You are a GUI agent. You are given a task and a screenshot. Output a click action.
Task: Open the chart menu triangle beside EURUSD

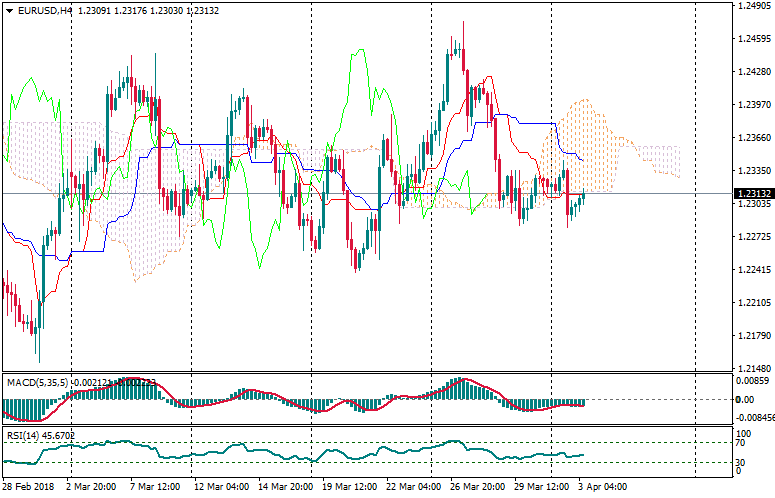coord(9,11)
